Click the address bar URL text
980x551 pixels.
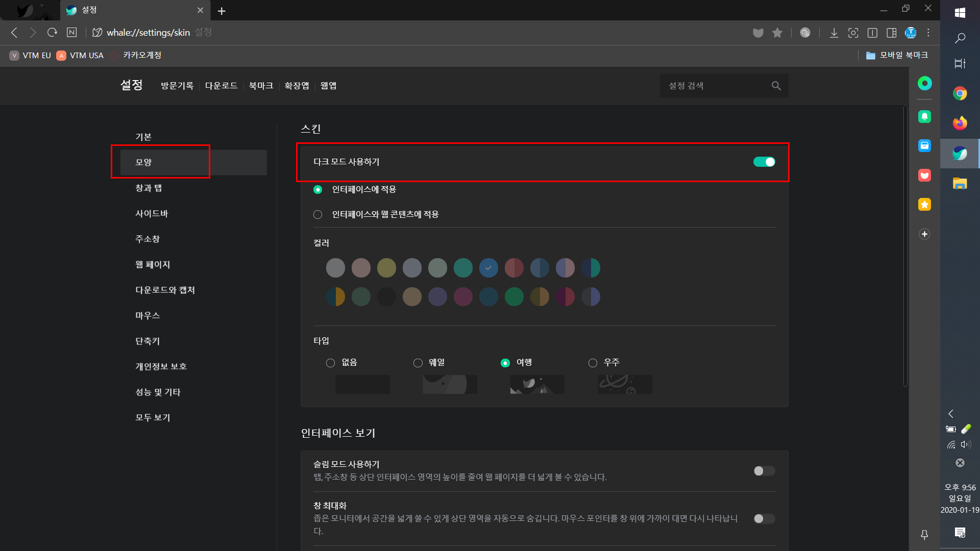tap(148, 33)
